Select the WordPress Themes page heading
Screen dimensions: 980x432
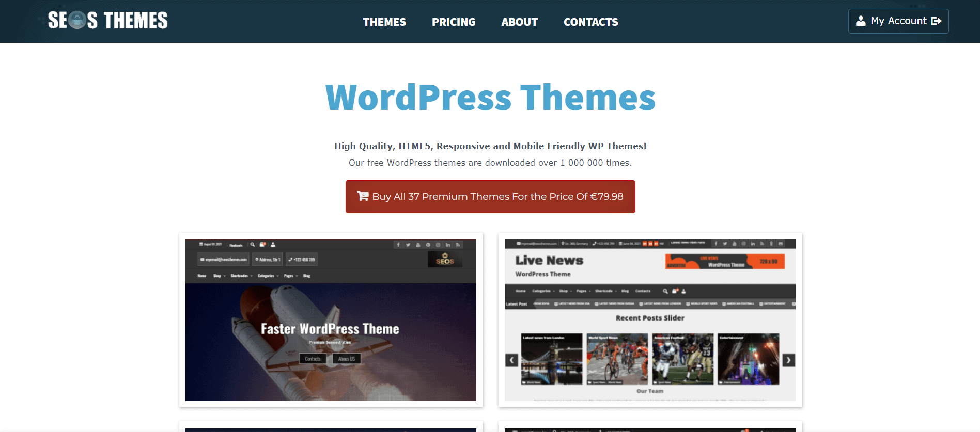tap(490, 98)
